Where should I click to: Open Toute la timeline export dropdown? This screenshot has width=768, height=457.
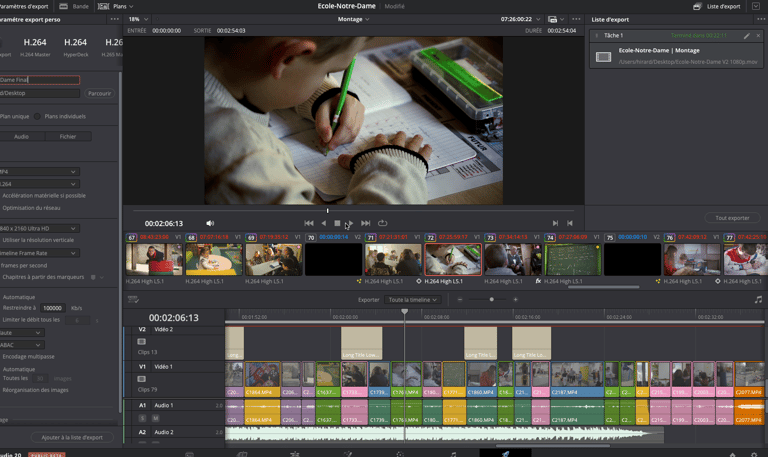(412, 299)
